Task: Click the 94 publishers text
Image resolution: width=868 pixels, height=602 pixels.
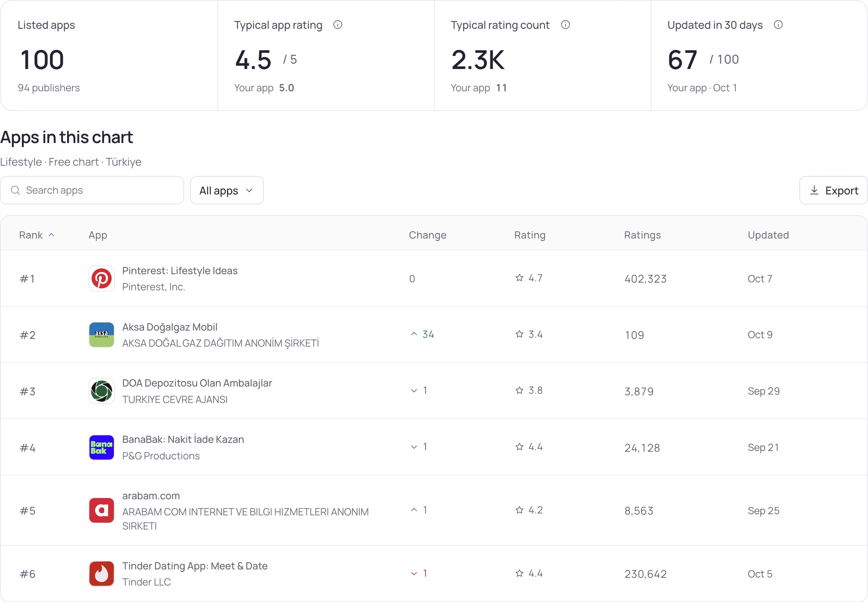Action: coord(49,88)
